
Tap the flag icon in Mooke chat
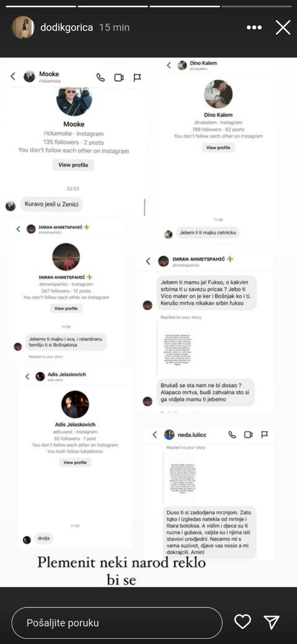click(137, 77)
